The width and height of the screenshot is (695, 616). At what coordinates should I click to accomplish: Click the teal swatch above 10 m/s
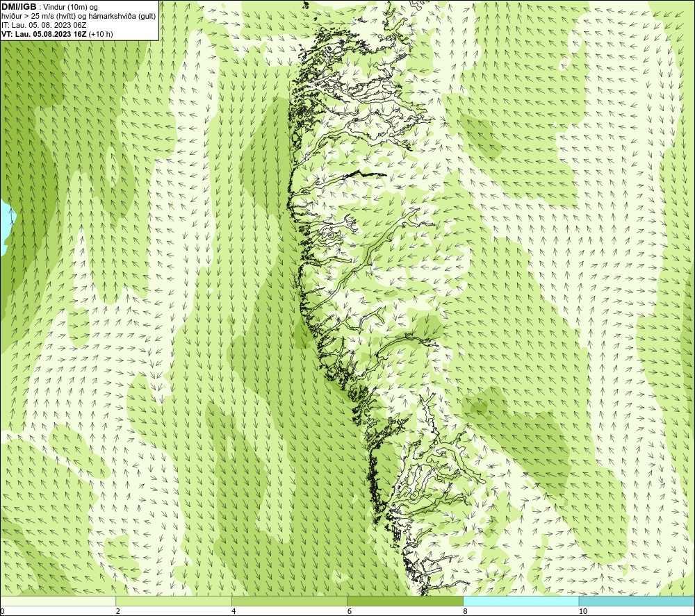(x=637, y=601)
